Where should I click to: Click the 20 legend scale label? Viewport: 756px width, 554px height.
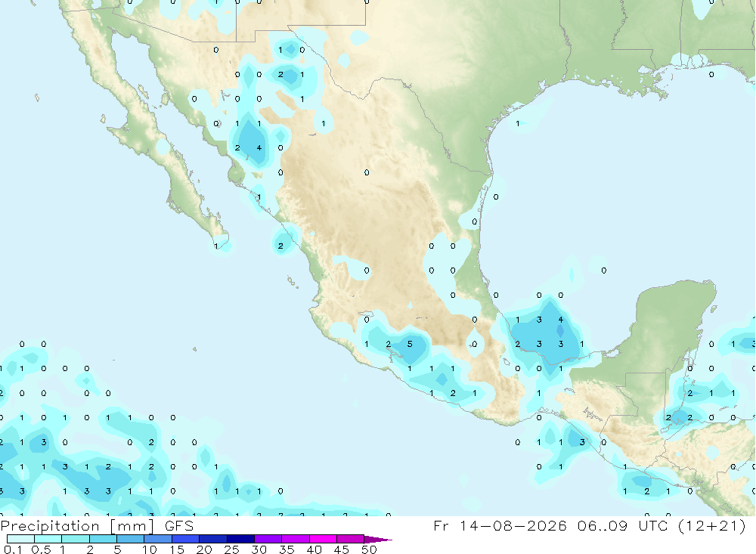(x=204, y=549)
